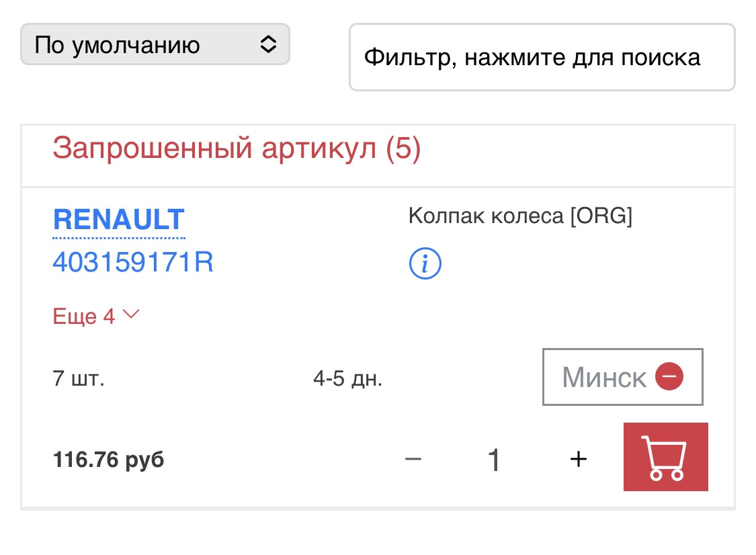The image size is (756, 555).
Task: Open the RENAULT brand link
Action: [x=118, y=220]
